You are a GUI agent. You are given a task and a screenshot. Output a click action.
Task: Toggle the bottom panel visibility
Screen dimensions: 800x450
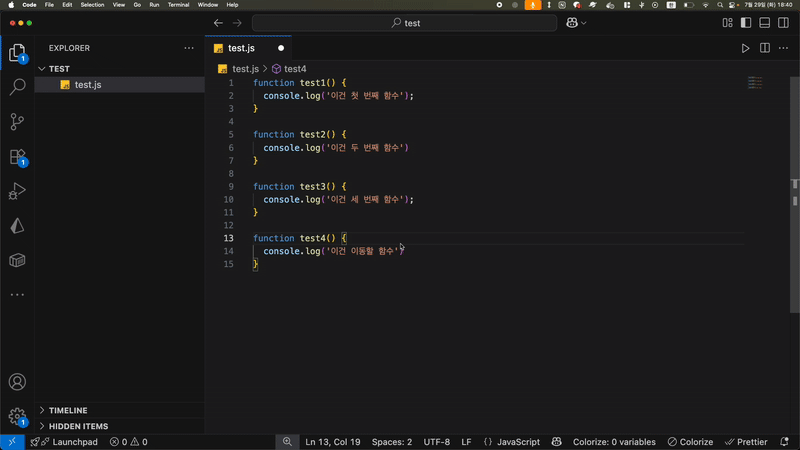(765, 23)
